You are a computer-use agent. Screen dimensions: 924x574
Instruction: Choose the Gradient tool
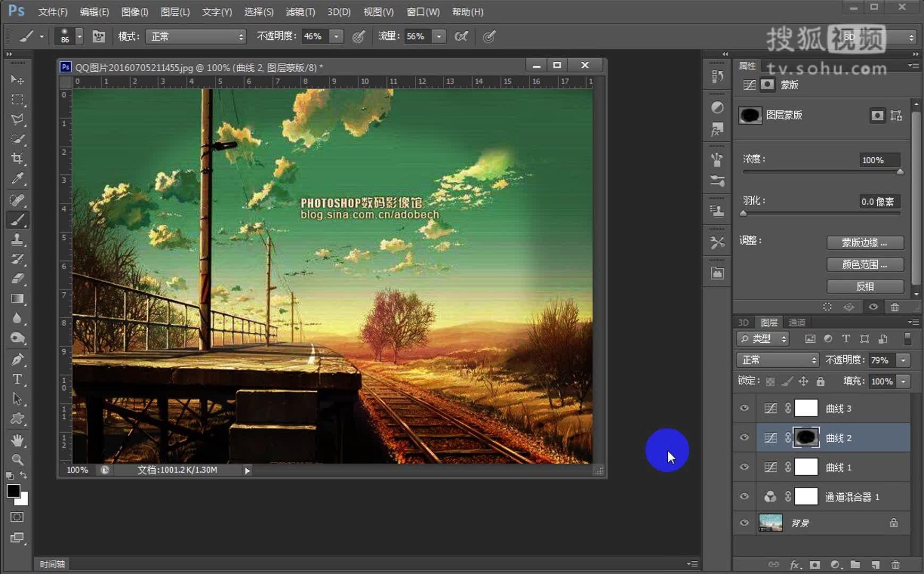[17, 299]
